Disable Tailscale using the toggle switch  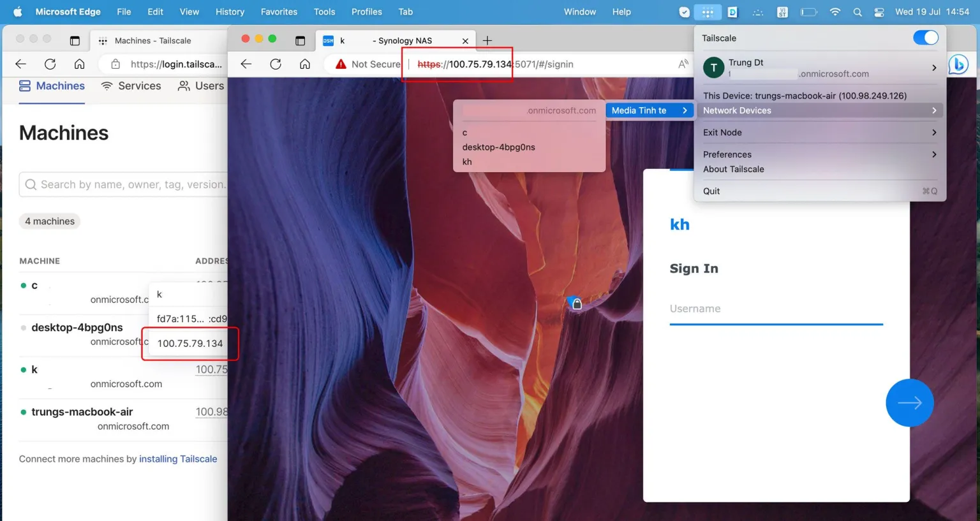tap(925, 38)
